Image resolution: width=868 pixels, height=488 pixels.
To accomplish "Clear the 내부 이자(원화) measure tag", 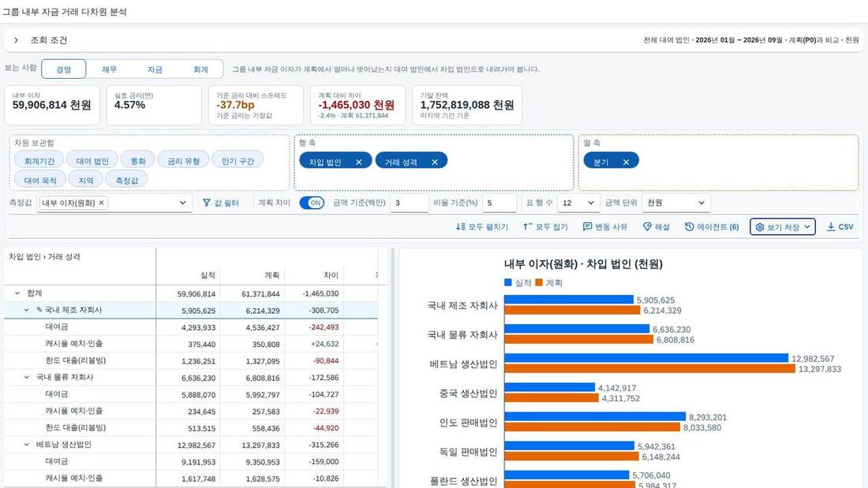I will [101, 203].
